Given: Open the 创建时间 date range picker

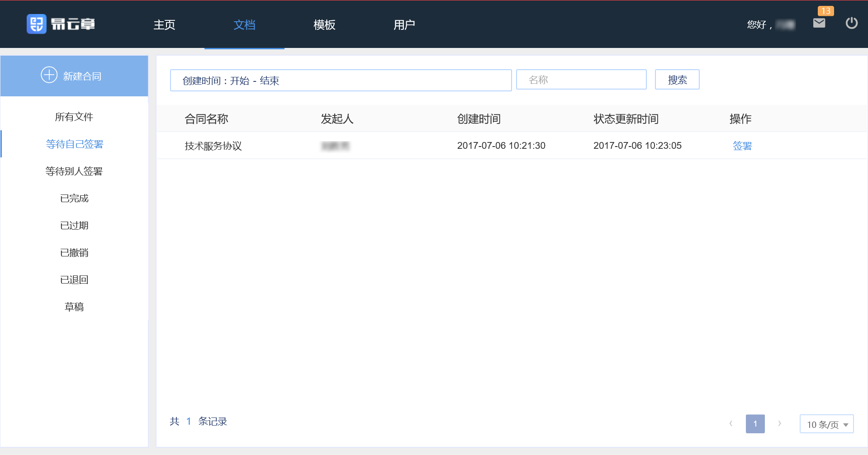Looking at the screenshot, I should (341, 81).
